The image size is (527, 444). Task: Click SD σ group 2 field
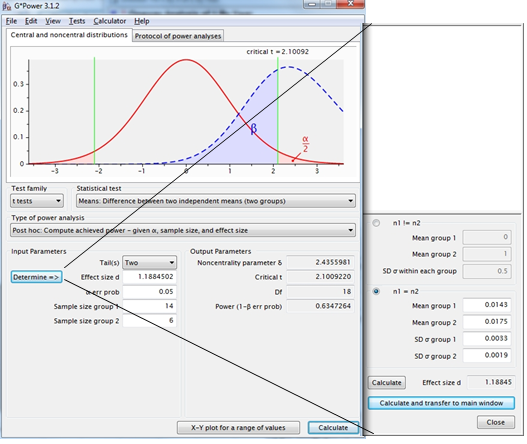[x=487, y=356]
